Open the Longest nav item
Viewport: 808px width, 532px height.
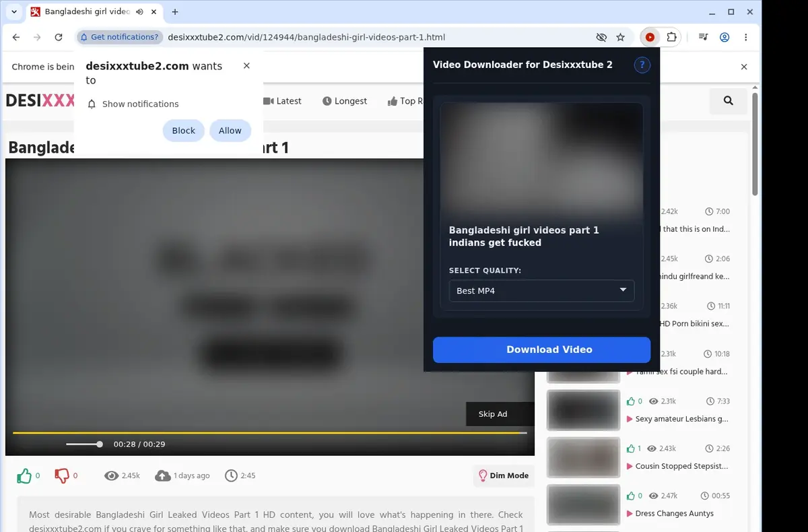pos(345,101)
